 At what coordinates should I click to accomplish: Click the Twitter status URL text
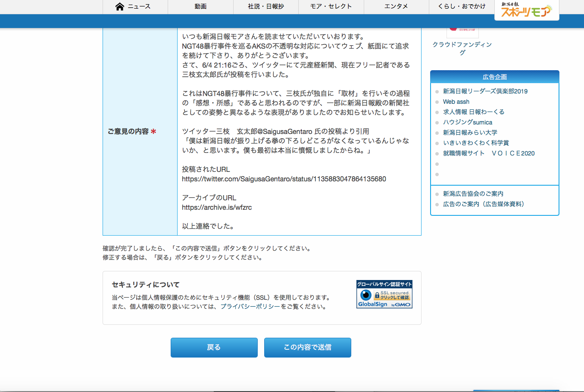284,179
